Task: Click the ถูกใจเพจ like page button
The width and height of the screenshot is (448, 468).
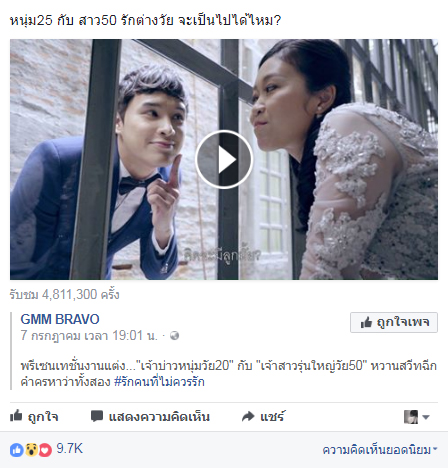Action: (x=394, y=322)
